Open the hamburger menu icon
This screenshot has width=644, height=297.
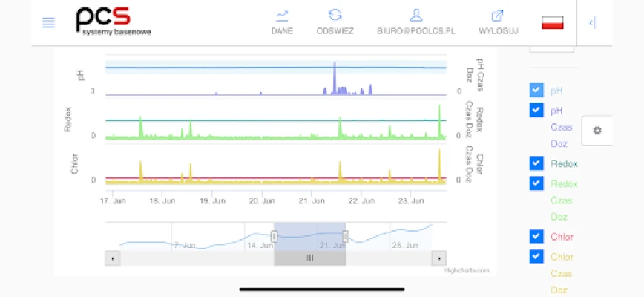pos(48,22)
